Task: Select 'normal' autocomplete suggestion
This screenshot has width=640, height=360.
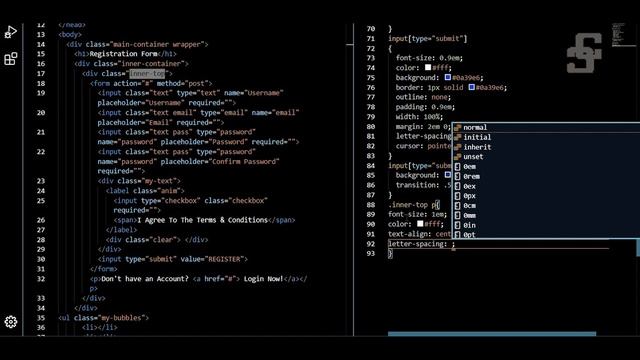Action: tap(546, 127)
